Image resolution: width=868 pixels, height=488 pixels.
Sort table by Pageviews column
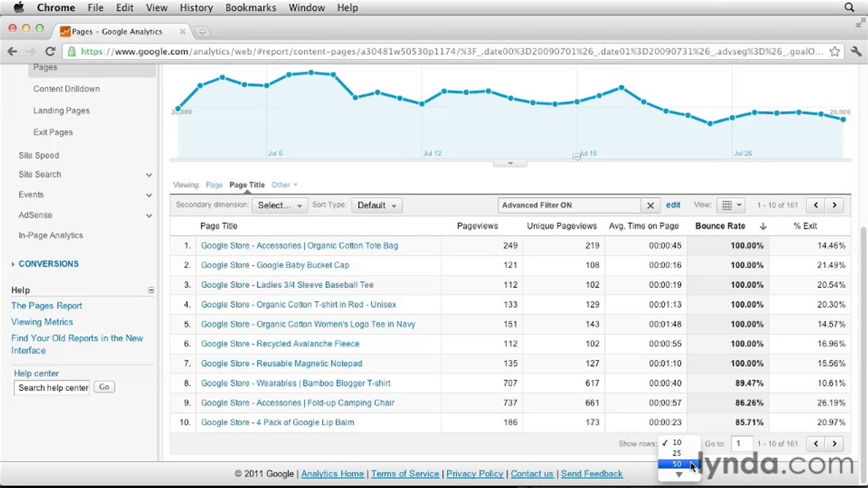pyautogui.click(x=477, y=226)
